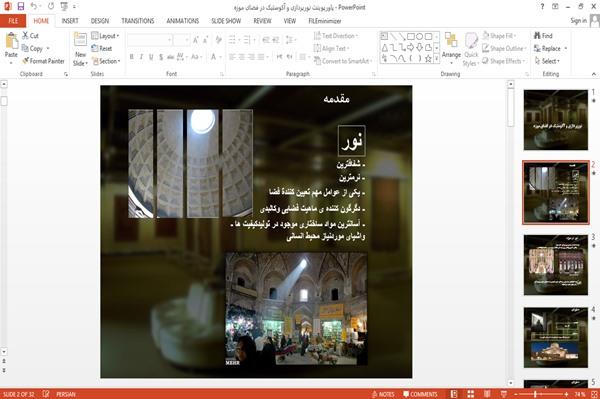Click the SLIDE SHOW tab

click(x=226, y=21)
